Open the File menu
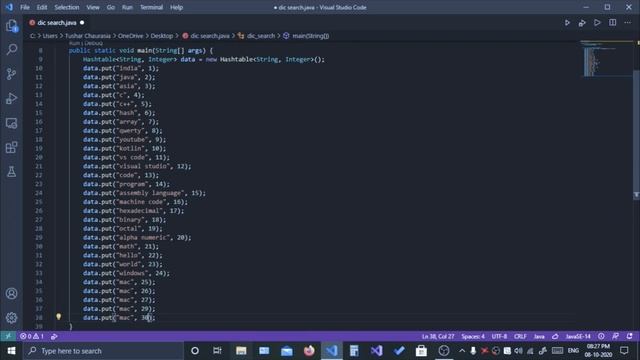 click(x=25, y=7)
